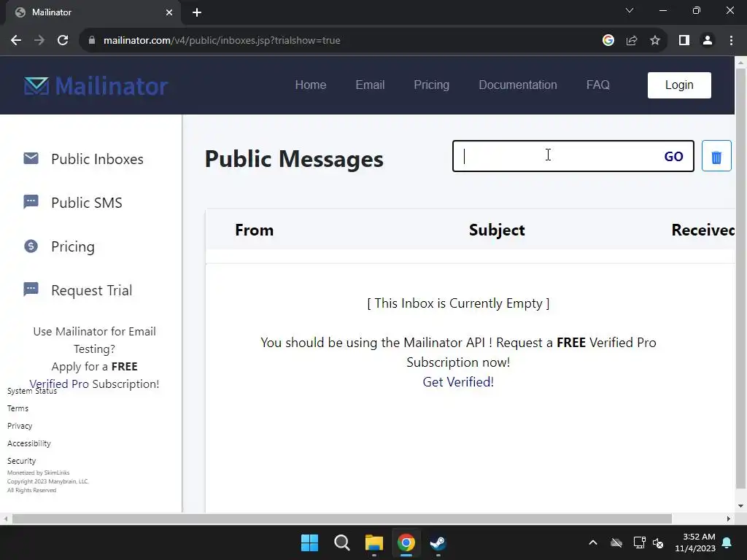This screenshot has height=560, width=747.
Task: Close the Mailinator tab
Action: (169, 12)
